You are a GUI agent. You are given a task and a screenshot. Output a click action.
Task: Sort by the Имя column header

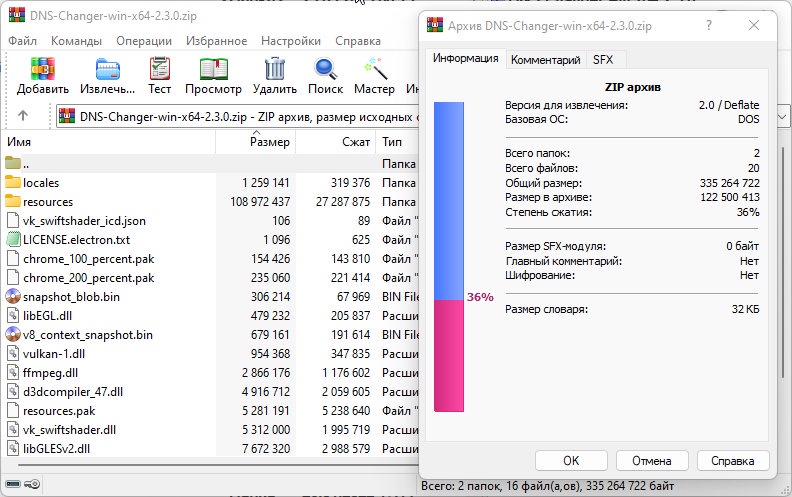pyautogui.click(x=109, y=142)
